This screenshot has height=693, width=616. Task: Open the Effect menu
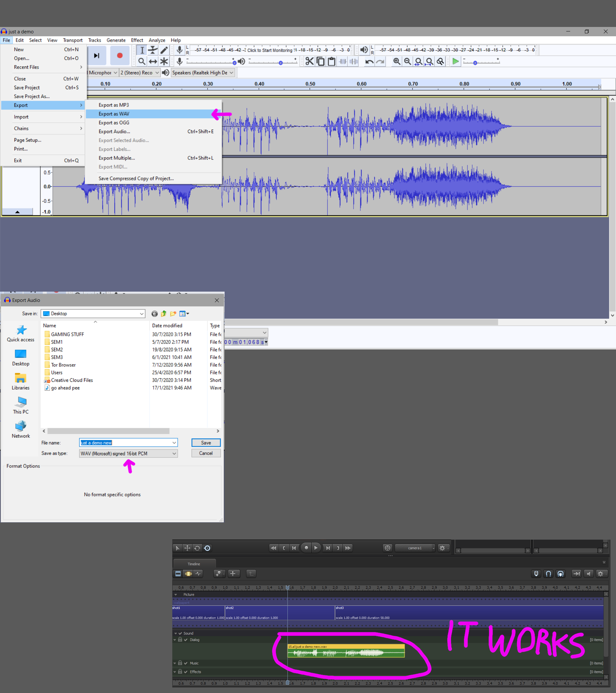coord(137,40)
